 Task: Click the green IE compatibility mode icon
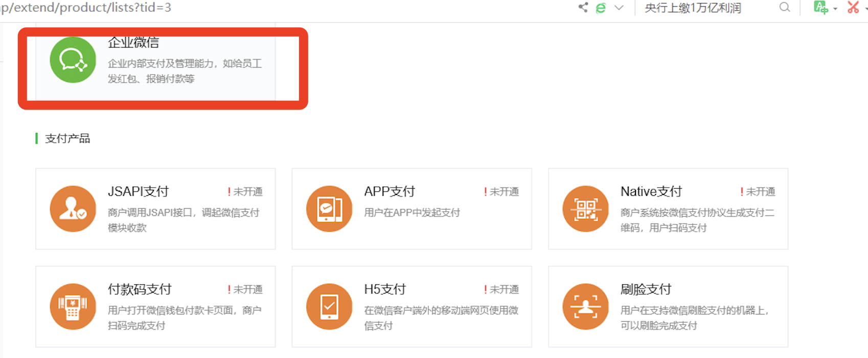tap(601, 8)
